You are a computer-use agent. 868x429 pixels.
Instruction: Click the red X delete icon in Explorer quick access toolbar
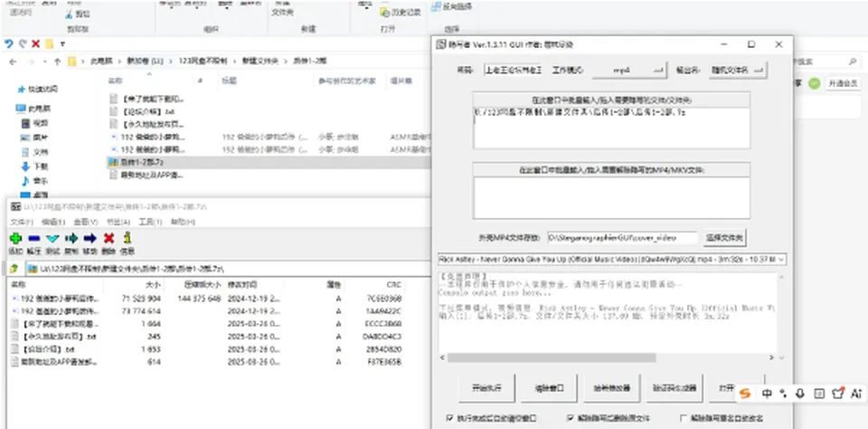pos(35,43)
